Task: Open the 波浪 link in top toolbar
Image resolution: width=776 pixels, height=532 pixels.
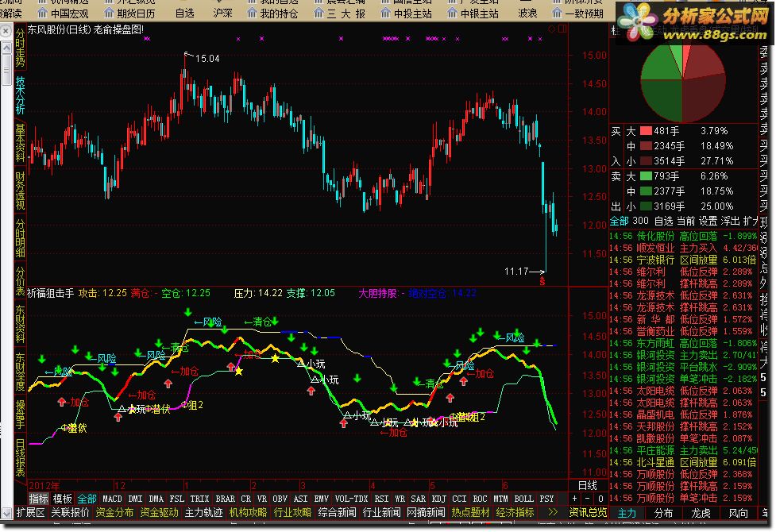Action: [527, 13]
